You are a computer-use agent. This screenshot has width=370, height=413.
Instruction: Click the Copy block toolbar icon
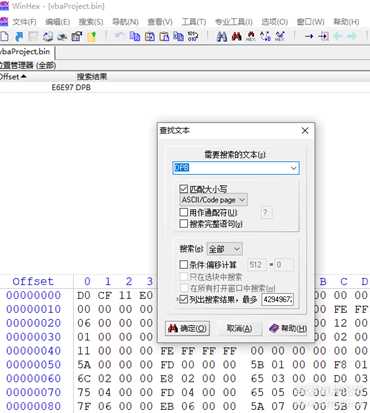[x=135, y=36]
